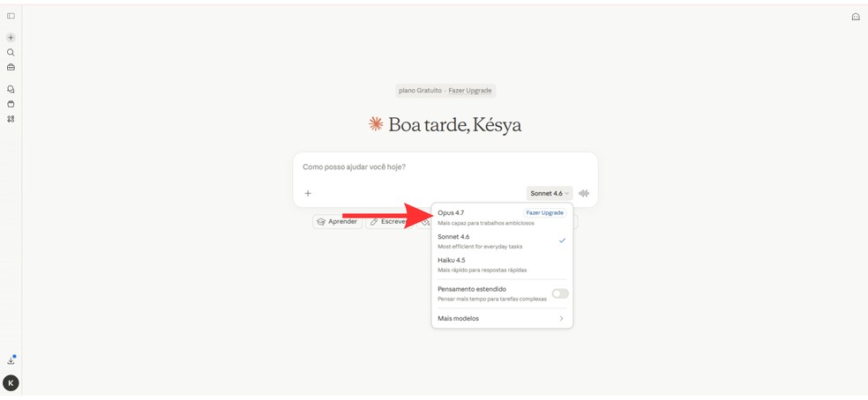This screenshot has width=868, height=400.
Task: Open the chats bubble icon in the sidebar
Action: pyautogui.click(x=11, y=89)
